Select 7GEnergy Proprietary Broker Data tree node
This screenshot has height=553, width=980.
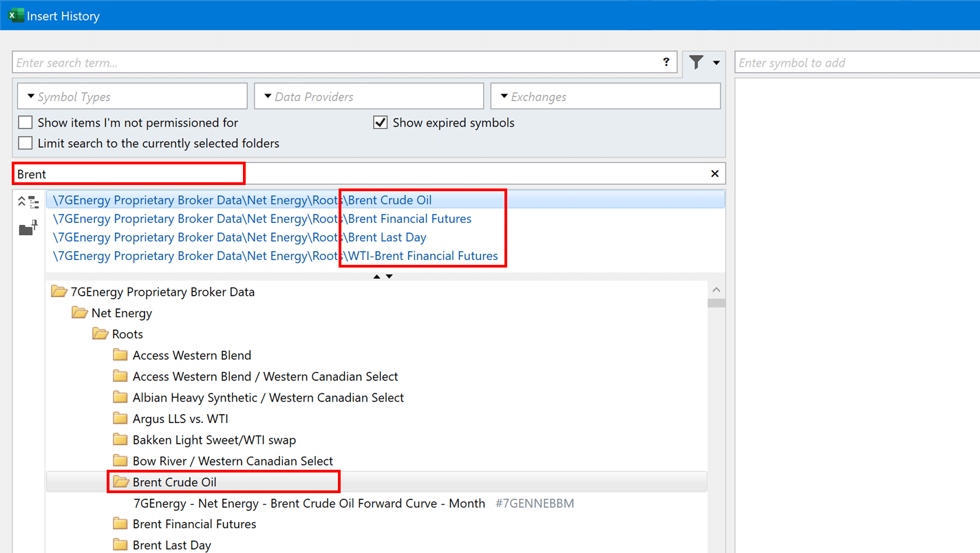click(162, 292)
